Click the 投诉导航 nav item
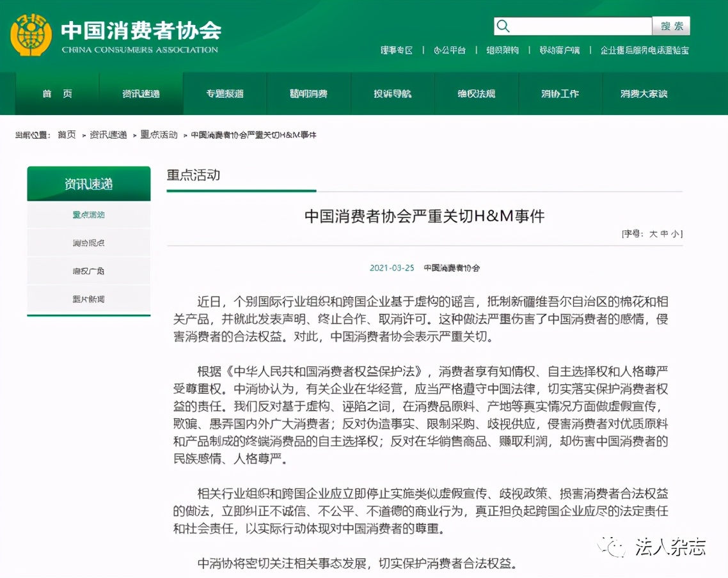 click(x=392, y=93)
